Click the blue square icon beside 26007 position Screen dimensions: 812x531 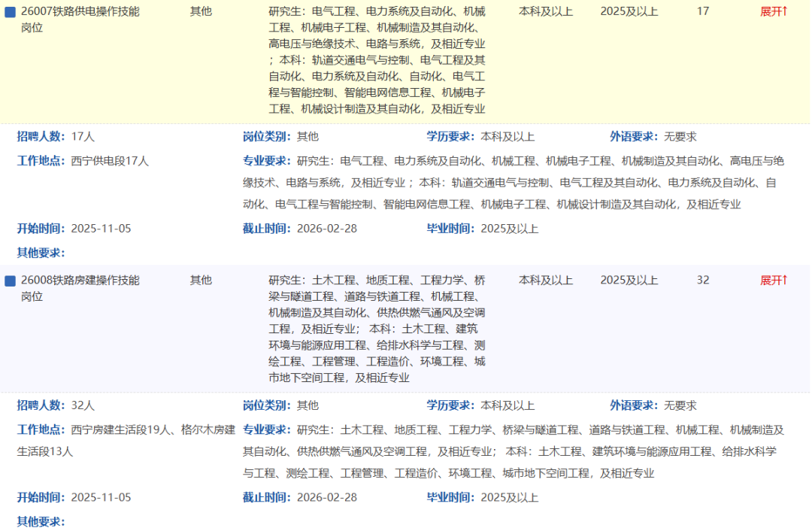point(11,12)
